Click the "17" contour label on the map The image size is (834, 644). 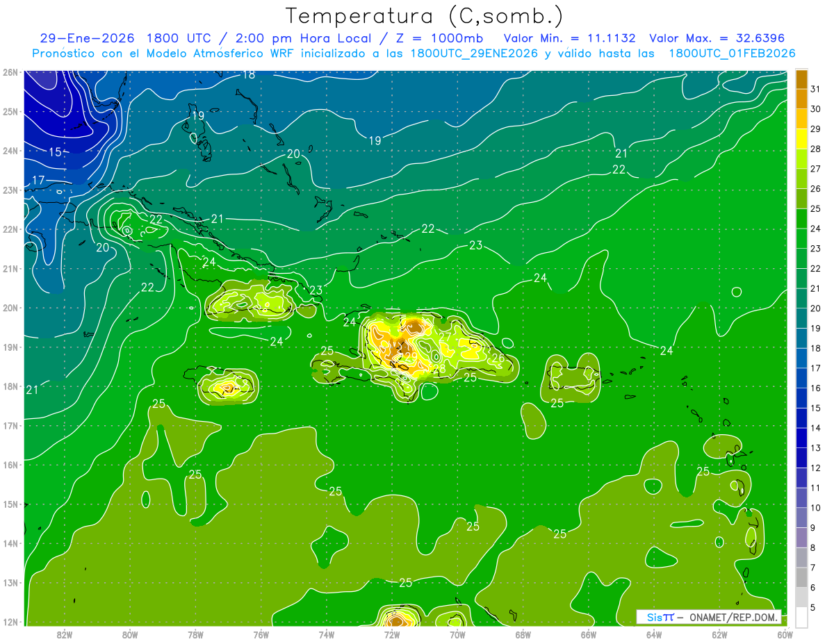pyautogui.click(x=38, y=181)
